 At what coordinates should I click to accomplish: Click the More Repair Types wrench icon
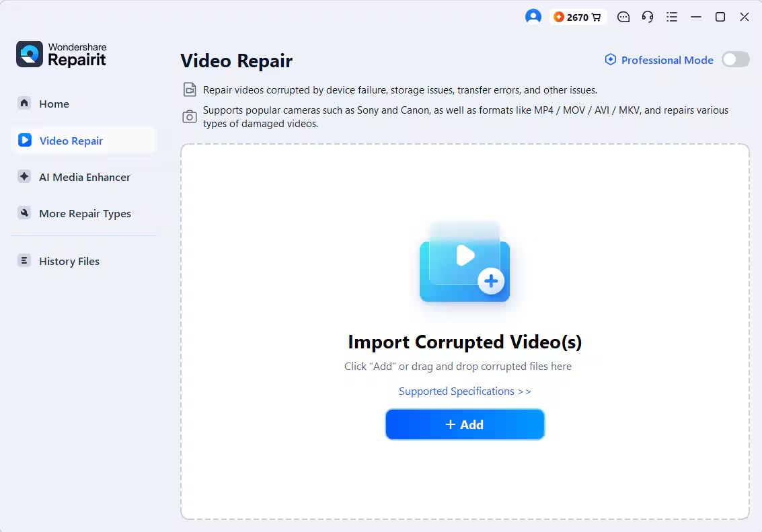click(x=24, y=213)
